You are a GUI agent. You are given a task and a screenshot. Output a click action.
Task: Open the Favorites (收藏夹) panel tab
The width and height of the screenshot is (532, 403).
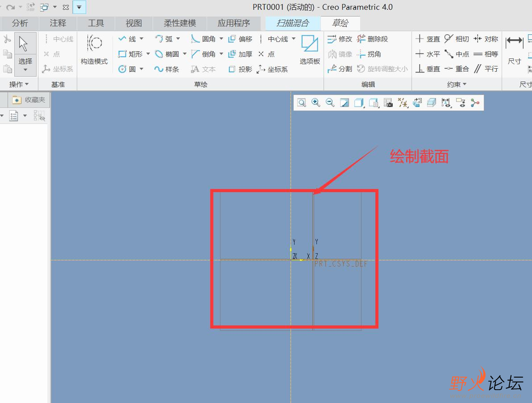(x=29, y=100)
